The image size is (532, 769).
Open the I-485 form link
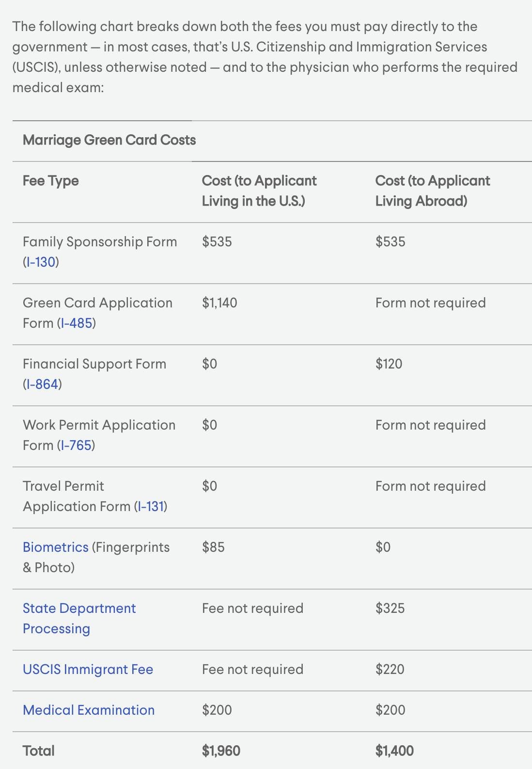77,323
